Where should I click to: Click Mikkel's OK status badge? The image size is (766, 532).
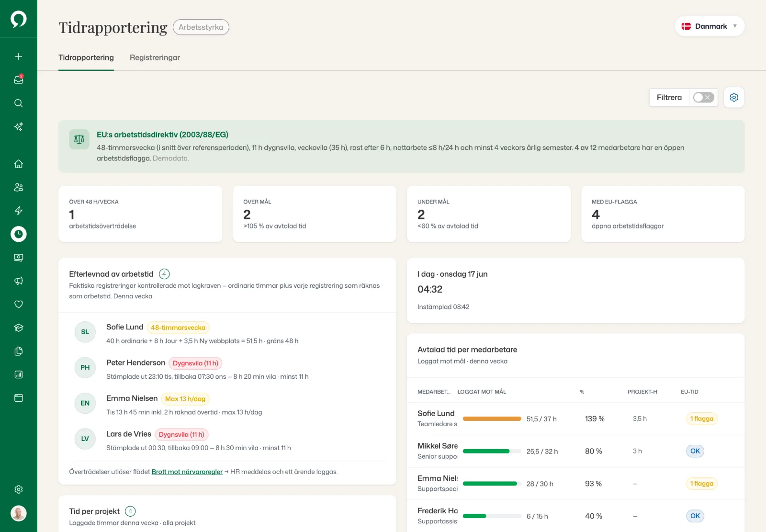695,451
